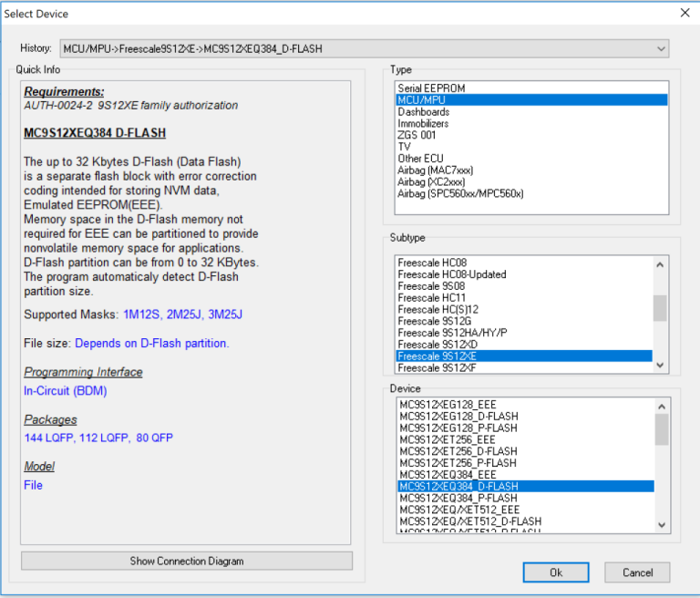Select Freescale 9S12G subtype

524,321
